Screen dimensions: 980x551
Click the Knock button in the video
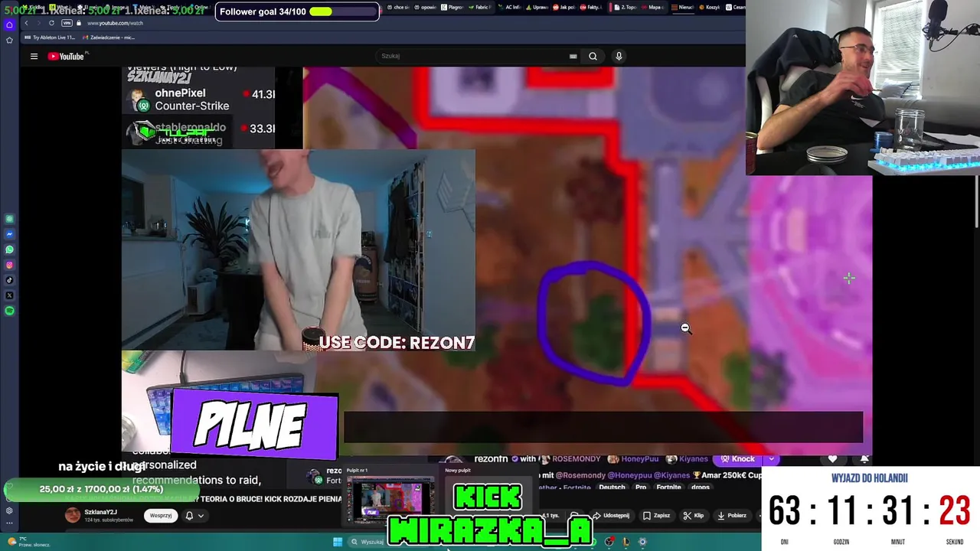737,459
